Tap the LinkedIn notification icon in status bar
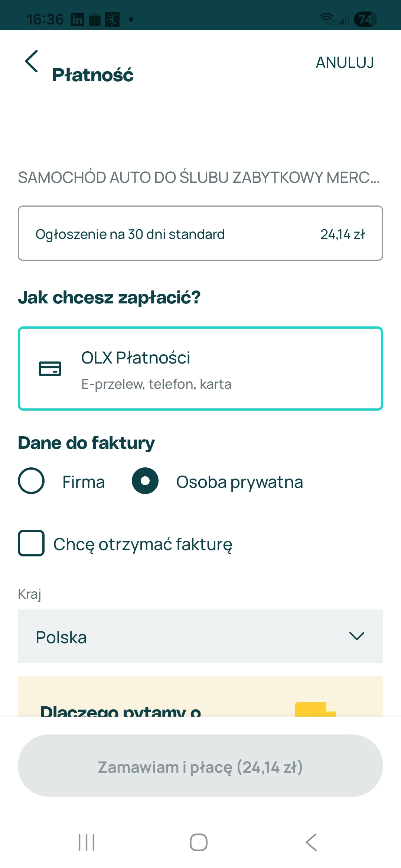Image resolution: width=401 pixels, height=868 pixels. (77, 19)
